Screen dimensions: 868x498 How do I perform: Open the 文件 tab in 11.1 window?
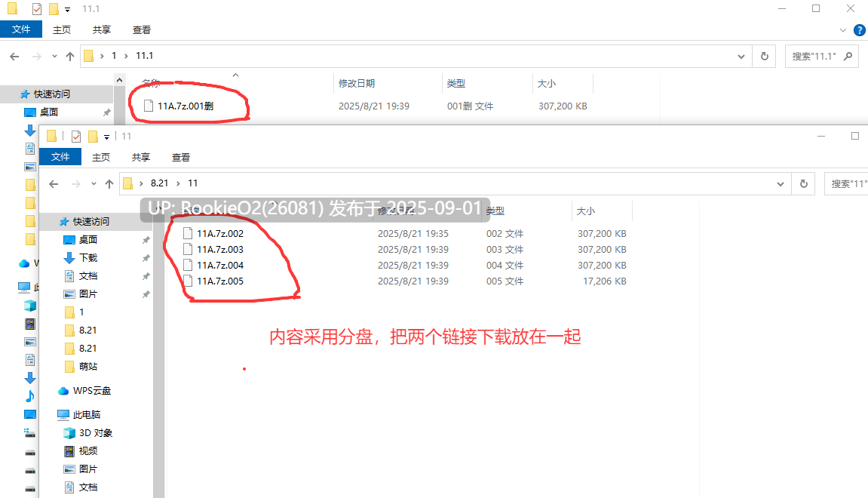point(21,29)
